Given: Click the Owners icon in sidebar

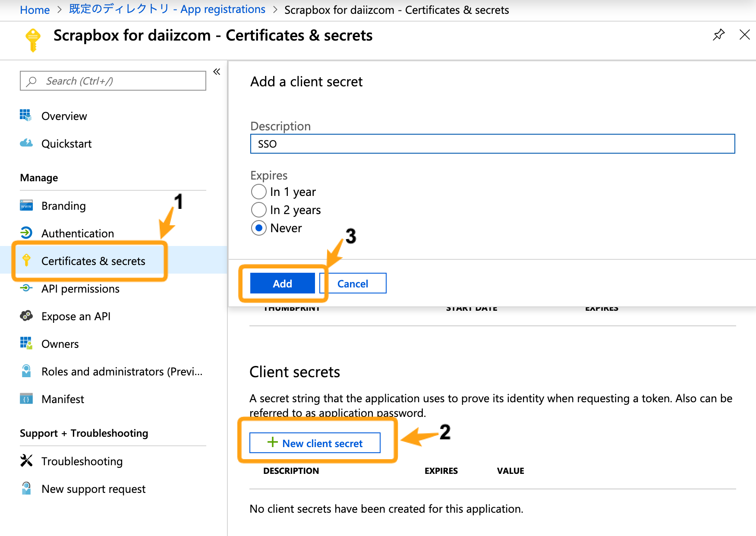Looking at the screenshot, I should [26, 344].
